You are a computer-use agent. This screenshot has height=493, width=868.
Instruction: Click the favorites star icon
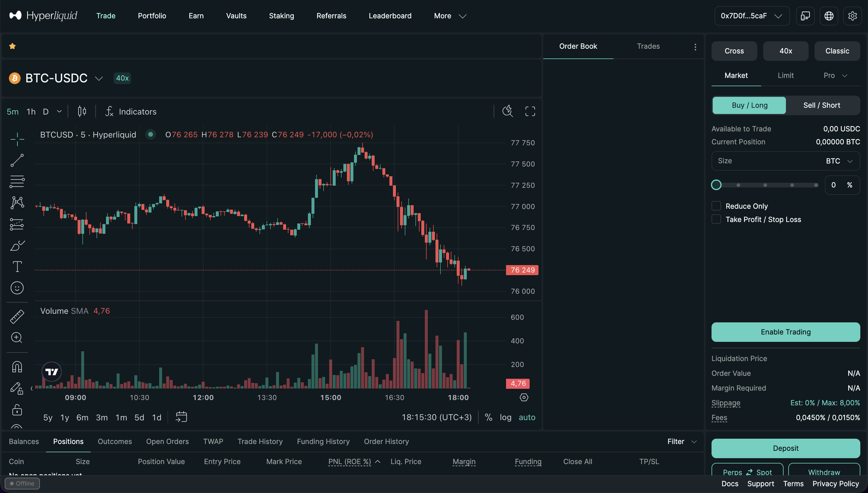click(x=12, y=46)
